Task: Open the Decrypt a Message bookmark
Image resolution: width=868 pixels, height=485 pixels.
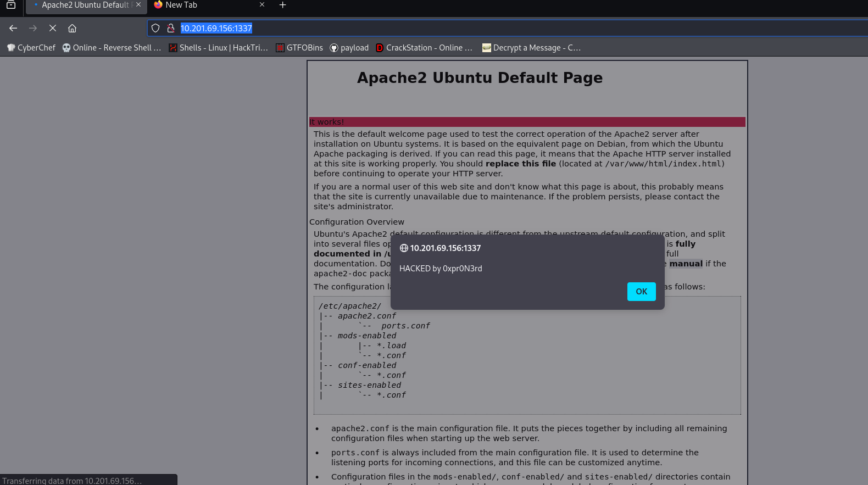Action: 531,48
